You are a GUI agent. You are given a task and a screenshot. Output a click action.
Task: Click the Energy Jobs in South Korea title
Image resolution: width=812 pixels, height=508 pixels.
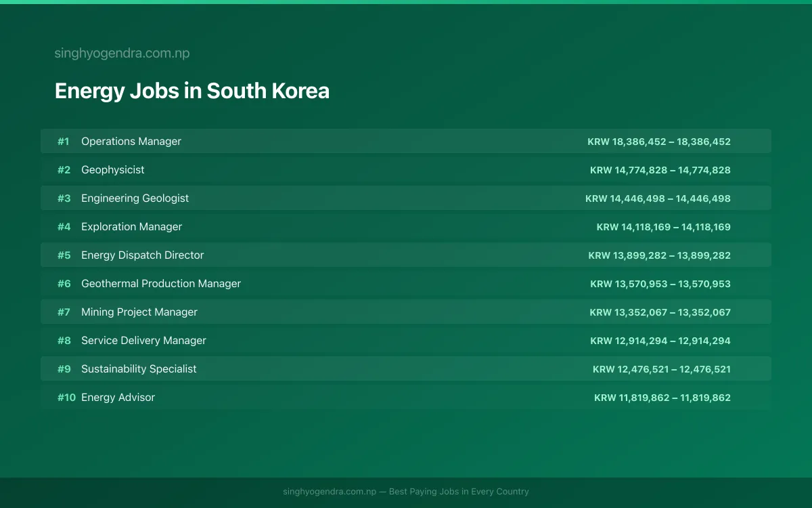192,91
